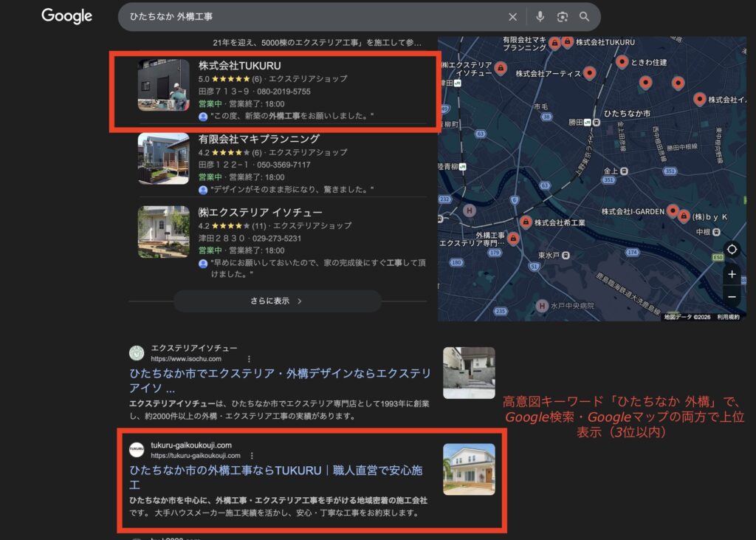756x540 pixels.
Task: Click tukuru-gaikoukouji.com site favicon
Action: (x=137, y=449)
